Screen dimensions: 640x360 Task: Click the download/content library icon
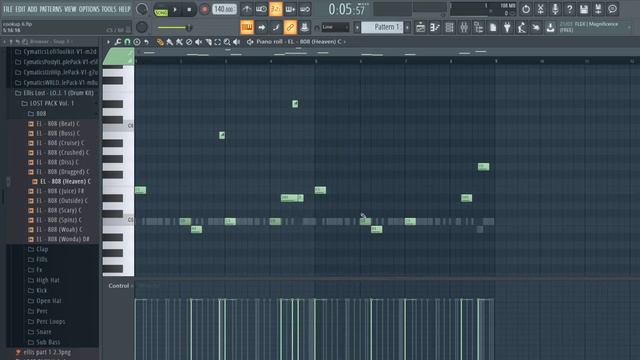[551, 27]
